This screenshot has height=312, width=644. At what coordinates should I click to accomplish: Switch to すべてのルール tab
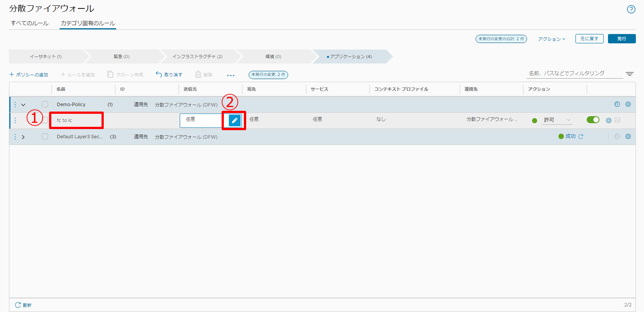click(x=29, y=23)
